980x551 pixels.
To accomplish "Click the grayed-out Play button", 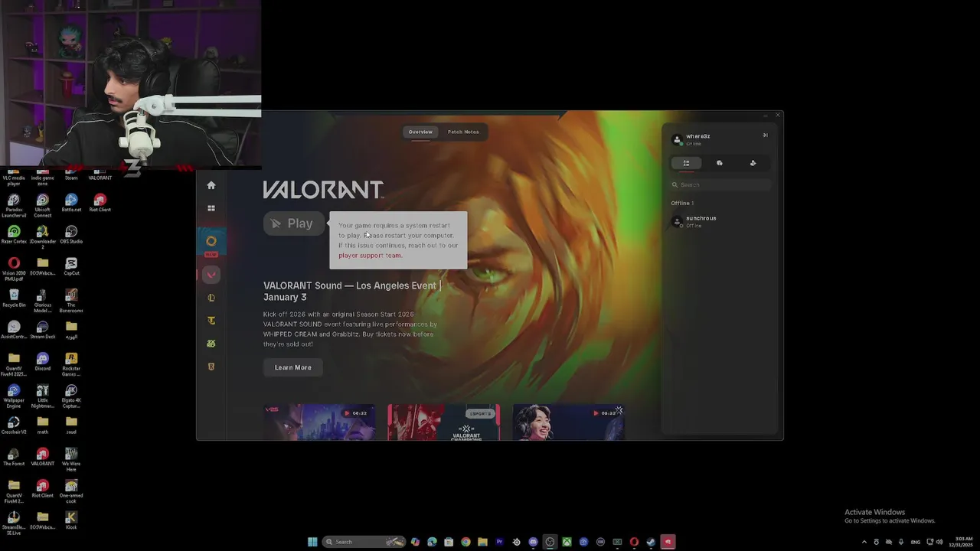I will tap(292, 223).
